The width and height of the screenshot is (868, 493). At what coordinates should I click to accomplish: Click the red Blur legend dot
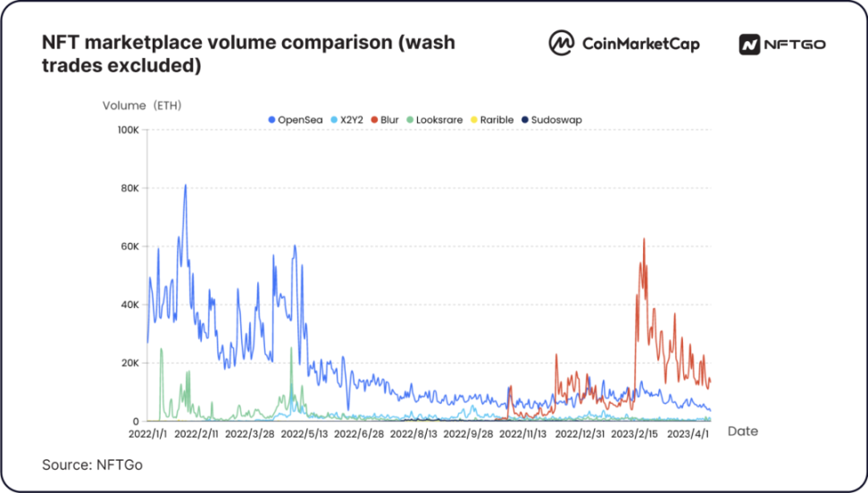coord(373,120)
